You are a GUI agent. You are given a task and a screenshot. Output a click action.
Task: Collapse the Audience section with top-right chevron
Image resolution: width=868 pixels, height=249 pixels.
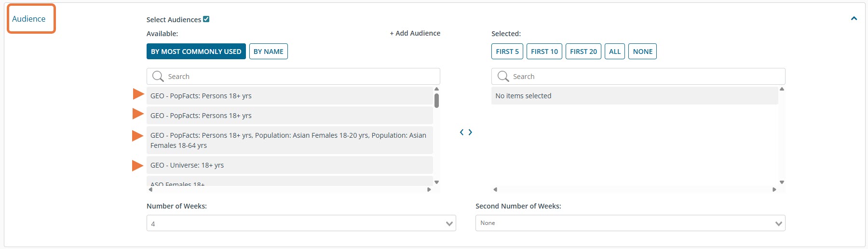point(854,19)
